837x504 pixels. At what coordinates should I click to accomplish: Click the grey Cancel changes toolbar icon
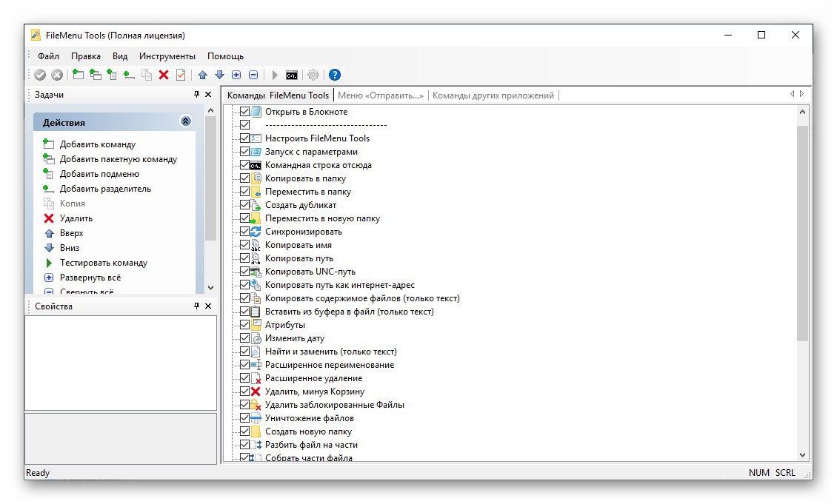pyautogui.click(x=57, y=75)
